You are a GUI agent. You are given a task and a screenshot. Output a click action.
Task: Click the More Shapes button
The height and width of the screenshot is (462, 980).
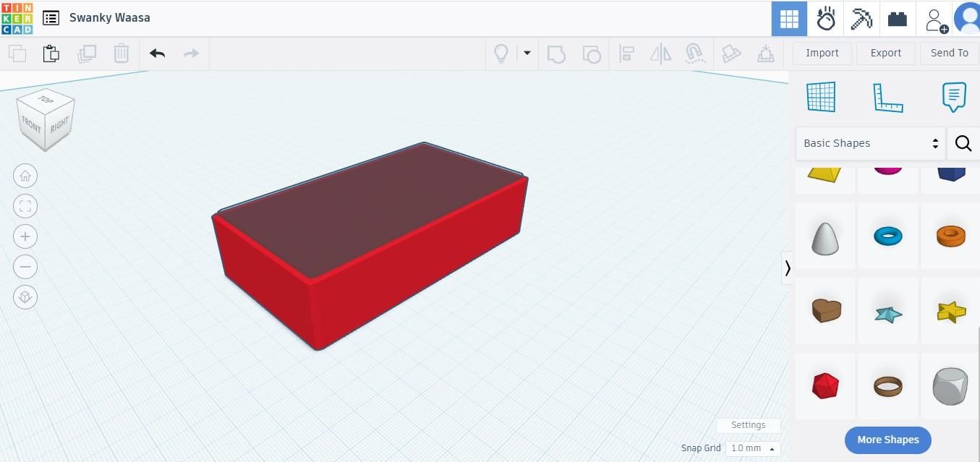[x=888, y=440]
